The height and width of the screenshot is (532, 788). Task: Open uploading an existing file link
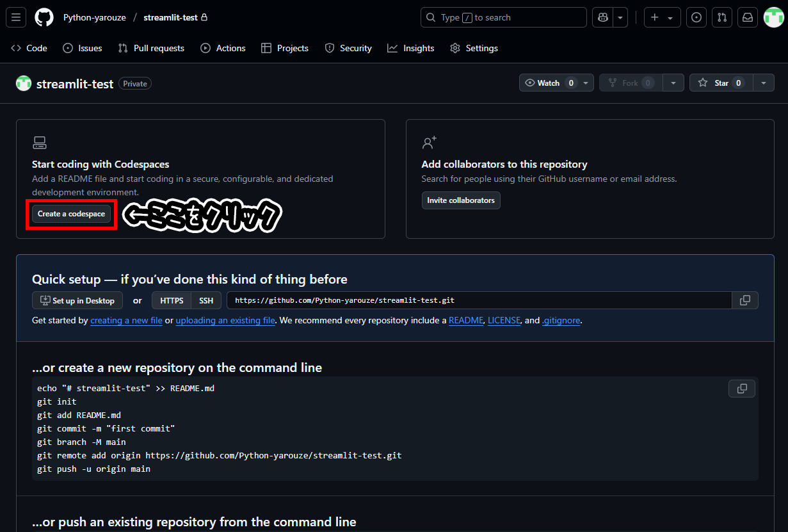point(225,320)
